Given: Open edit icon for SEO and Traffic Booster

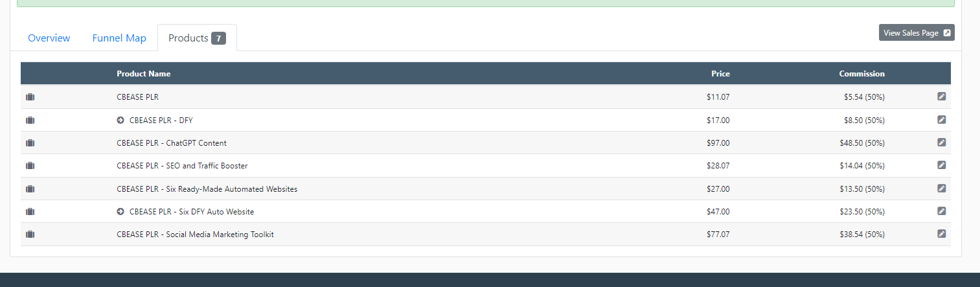Looking at the screenshot, I should [x=941, y=165].
